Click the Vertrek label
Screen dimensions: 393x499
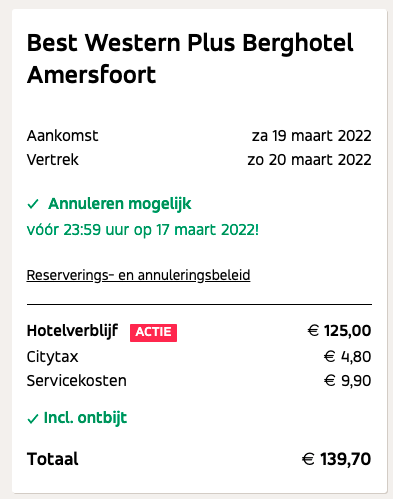(x=53, y=160)
